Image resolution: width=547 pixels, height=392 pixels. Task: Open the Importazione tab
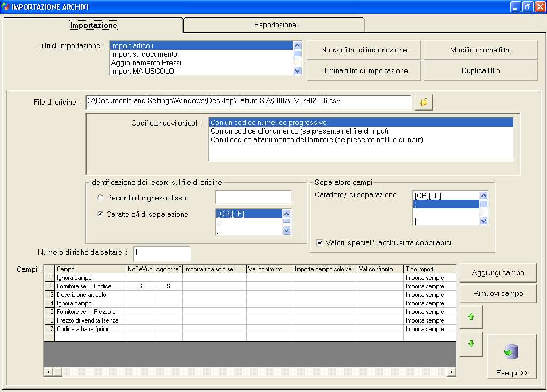pos(93,25)
